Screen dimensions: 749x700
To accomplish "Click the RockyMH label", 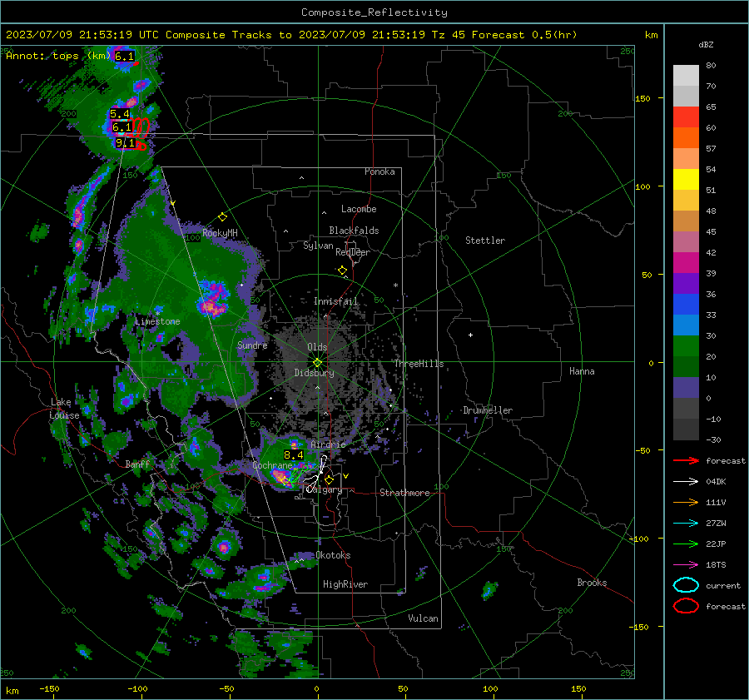I will pyautogui.click(x=220, y=233).
